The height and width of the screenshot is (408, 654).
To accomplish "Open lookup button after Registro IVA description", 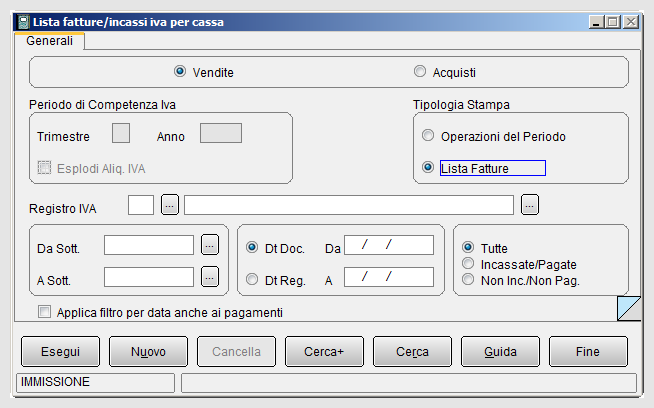I will (530, 205).
